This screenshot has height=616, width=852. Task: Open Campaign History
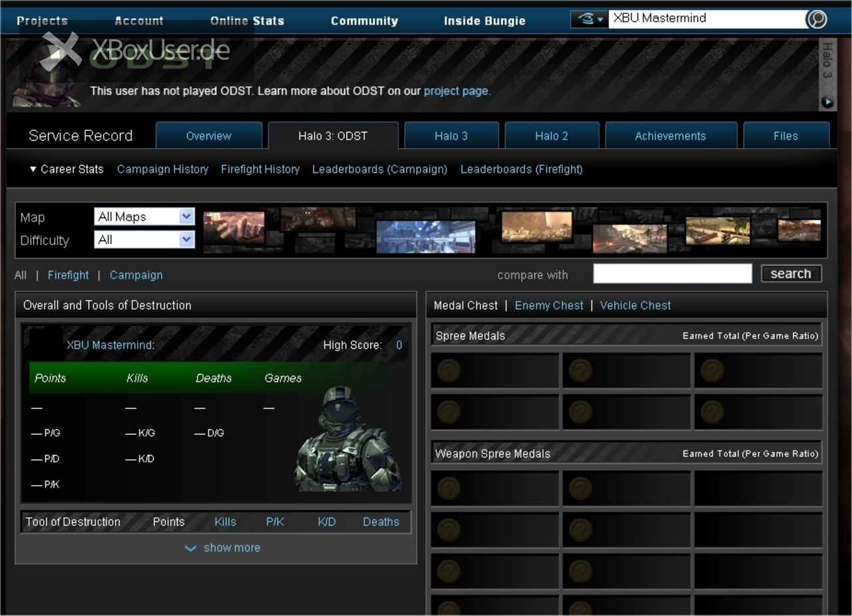162,169
